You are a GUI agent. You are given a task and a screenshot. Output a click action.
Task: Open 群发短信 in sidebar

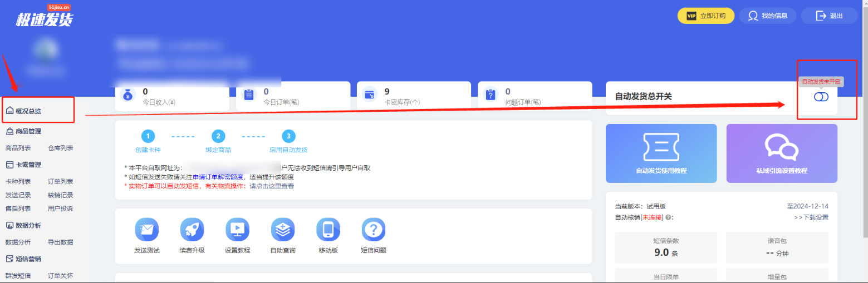pyautogui.click(x=18, y=276)
